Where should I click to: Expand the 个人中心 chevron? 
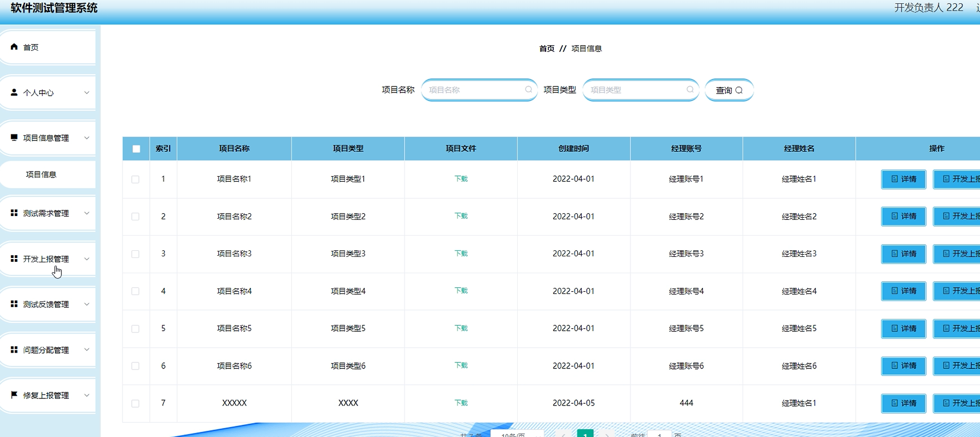(x=87, y=93)
